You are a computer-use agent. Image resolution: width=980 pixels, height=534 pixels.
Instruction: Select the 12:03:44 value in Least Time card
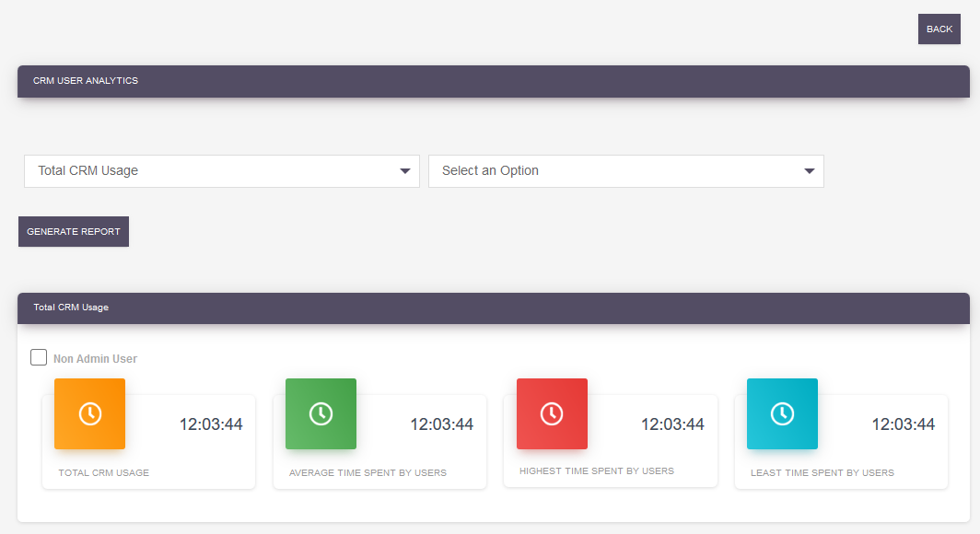pos(904,424)
